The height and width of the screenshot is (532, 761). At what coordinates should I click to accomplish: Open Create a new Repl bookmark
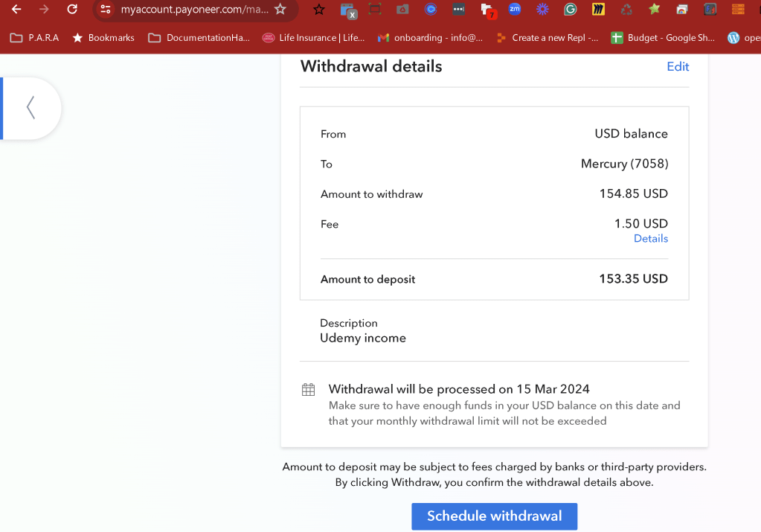(548, 38)
